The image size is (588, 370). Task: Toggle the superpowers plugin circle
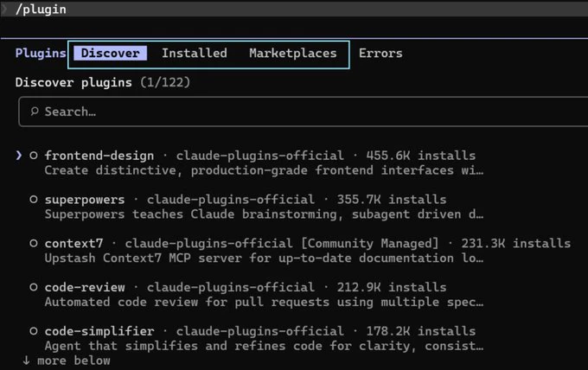[x=34, y=199]
